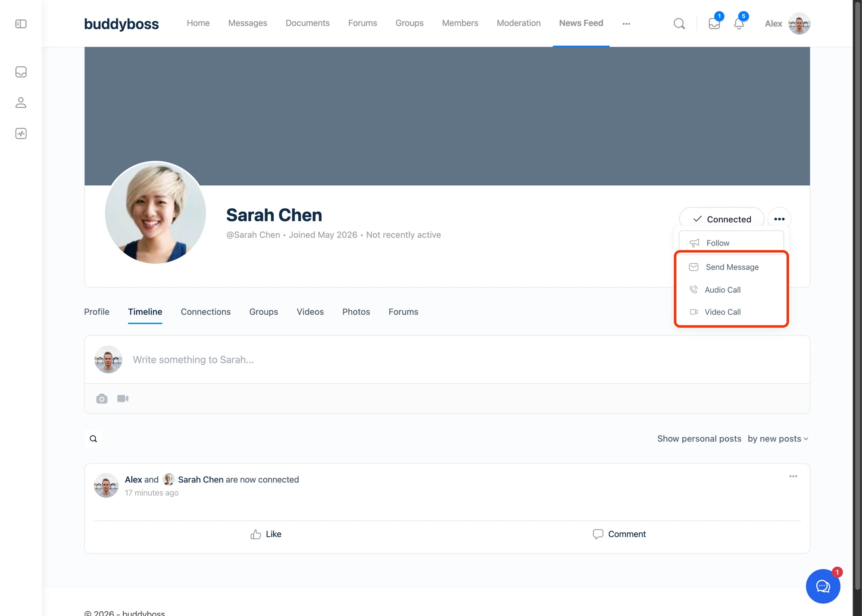862x616 pixels.
Task: Open the header more menu ellipsis
Action: (x=626, y=24)
